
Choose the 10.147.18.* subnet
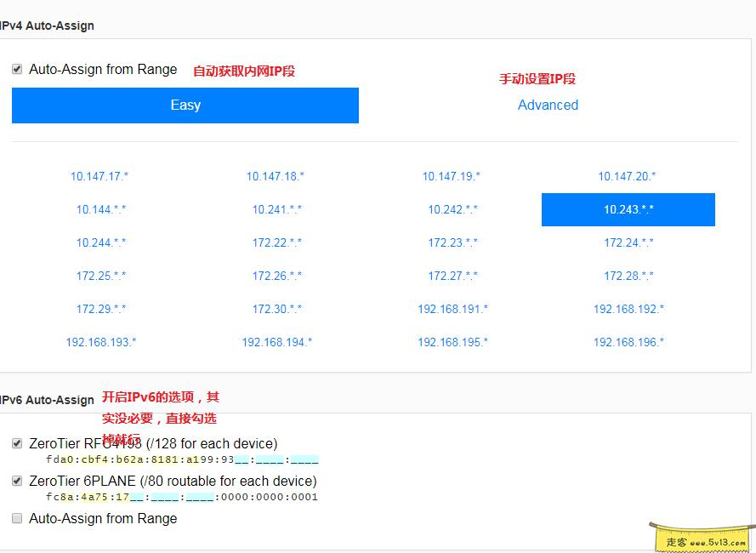pos(276,176)
